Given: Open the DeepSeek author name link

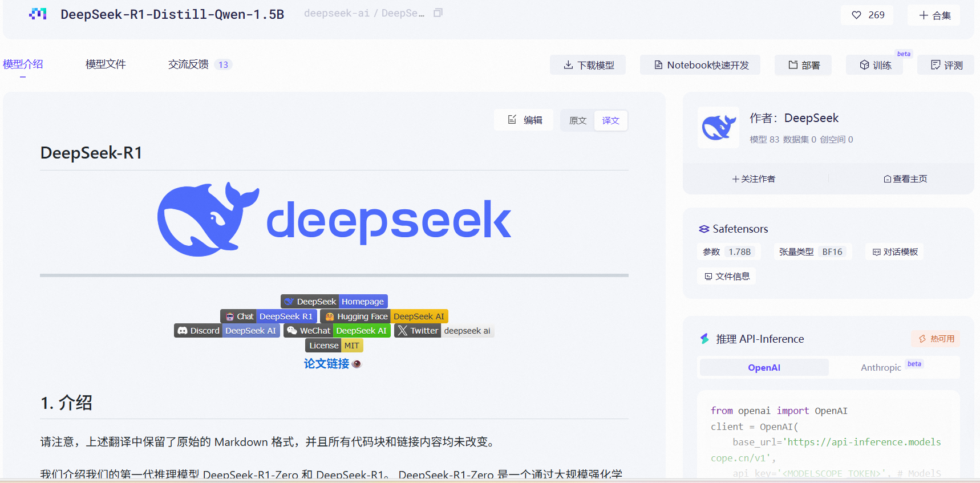Looking at the screenshot, I should [x=811, y=118].
